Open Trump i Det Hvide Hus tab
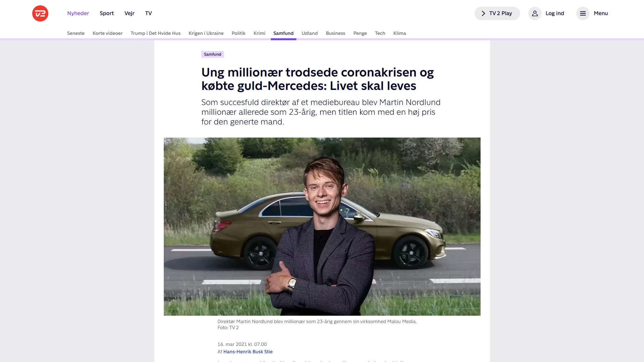Viewport: 644px width, 362px height. [x=156, y=33]
